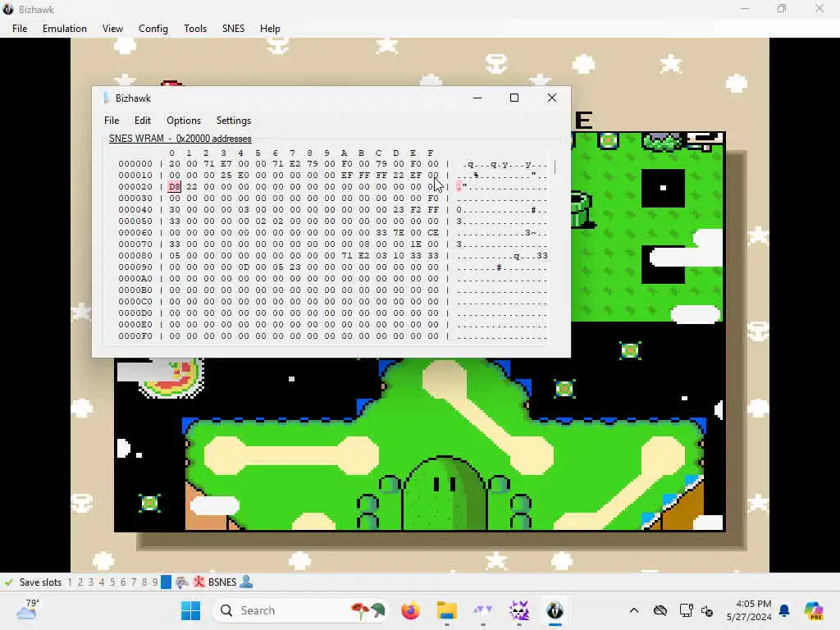Open the purple spiky cat taskbar app
Image resolution: width=840 pixels, height=630 pixels.
[518, 610]
